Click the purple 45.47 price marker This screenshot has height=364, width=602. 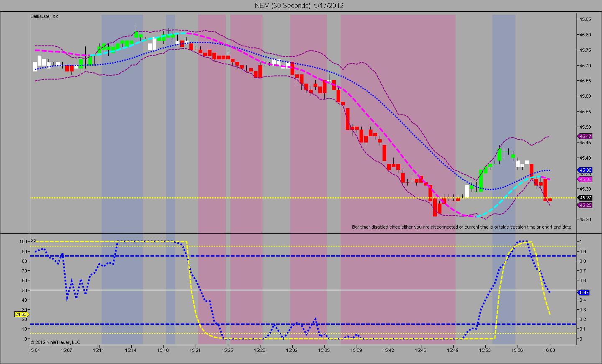coord(584,136)
